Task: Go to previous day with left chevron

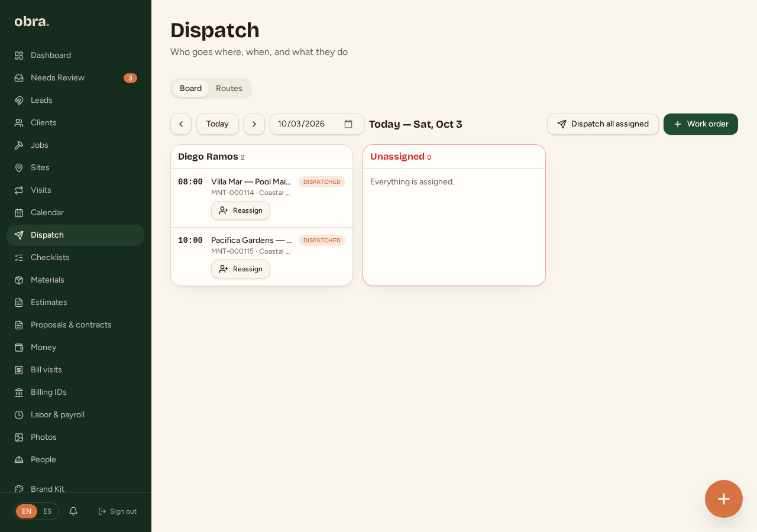Action: click(181, 124)
